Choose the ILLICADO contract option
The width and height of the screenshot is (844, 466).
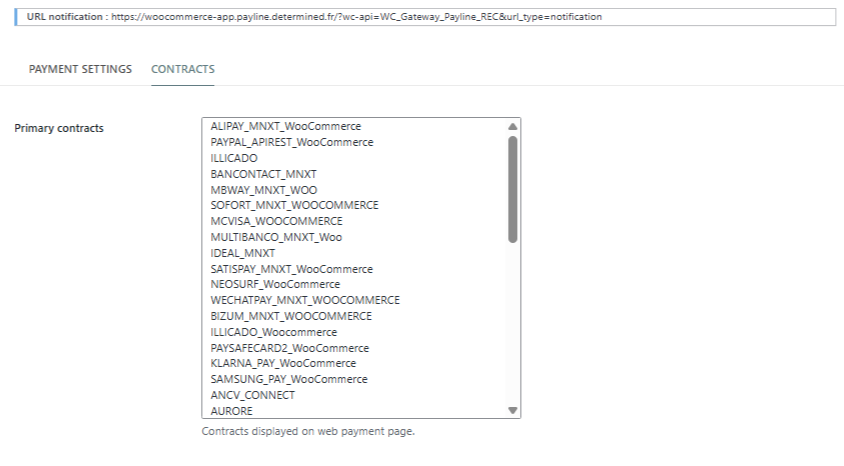point(234,158)
